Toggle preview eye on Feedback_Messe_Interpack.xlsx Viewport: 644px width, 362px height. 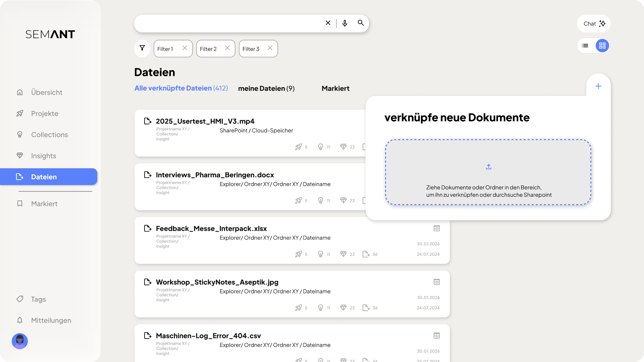pos(436,228)
